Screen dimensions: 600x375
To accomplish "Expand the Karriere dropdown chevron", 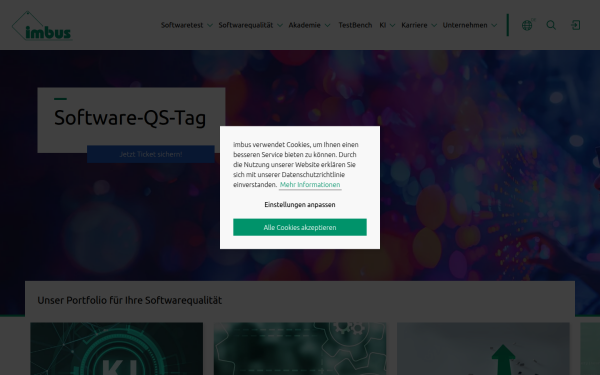I will [434, 25].
